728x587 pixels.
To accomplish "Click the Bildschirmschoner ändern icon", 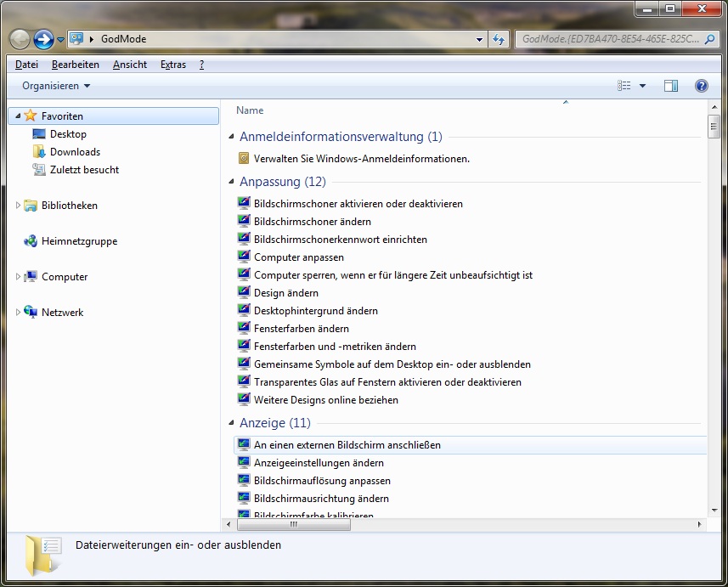I will coord(244,221).
